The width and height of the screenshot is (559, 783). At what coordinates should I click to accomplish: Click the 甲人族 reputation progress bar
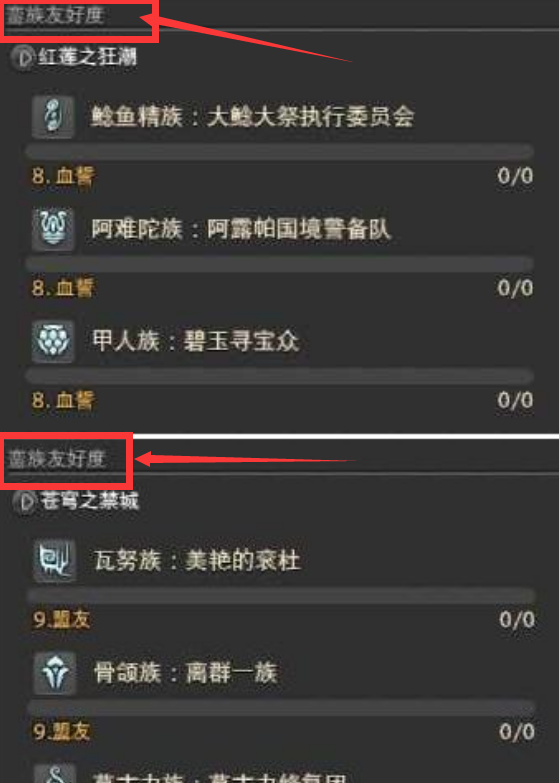[279, 376]
